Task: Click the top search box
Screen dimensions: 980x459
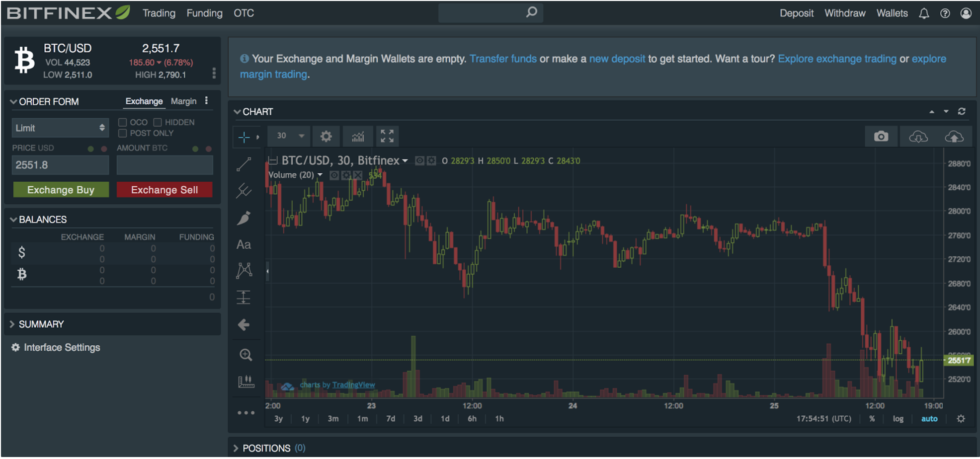Action: pos(490,12)
